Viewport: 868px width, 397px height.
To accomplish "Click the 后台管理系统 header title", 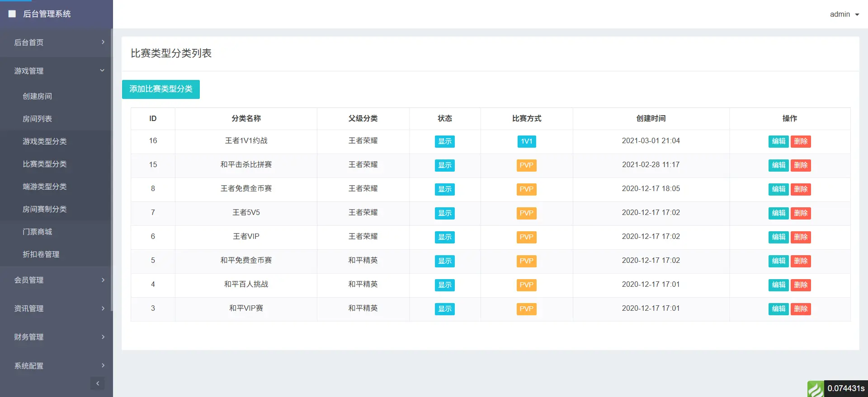I will point(47,14).
